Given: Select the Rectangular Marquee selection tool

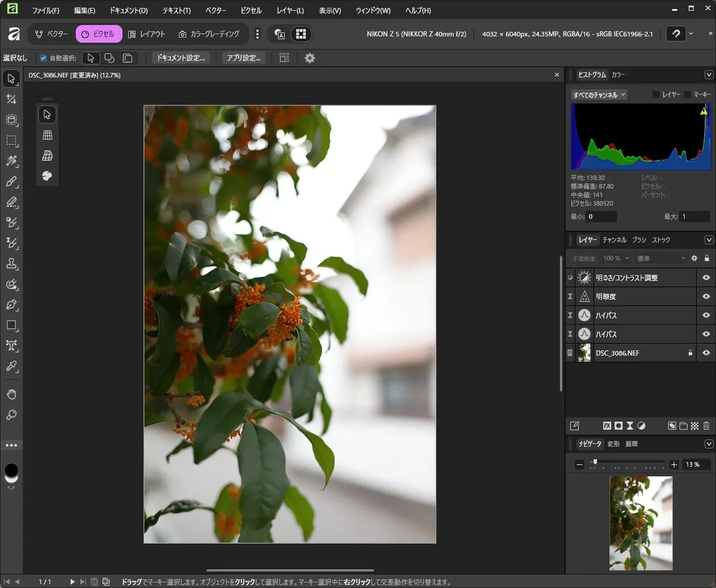Looking at the screenshot, I should [11, 141].
